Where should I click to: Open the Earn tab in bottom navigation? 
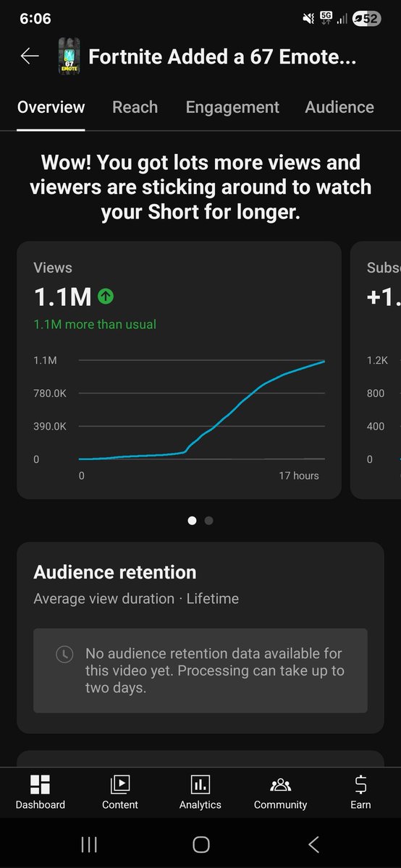click(x=360, y=793)
